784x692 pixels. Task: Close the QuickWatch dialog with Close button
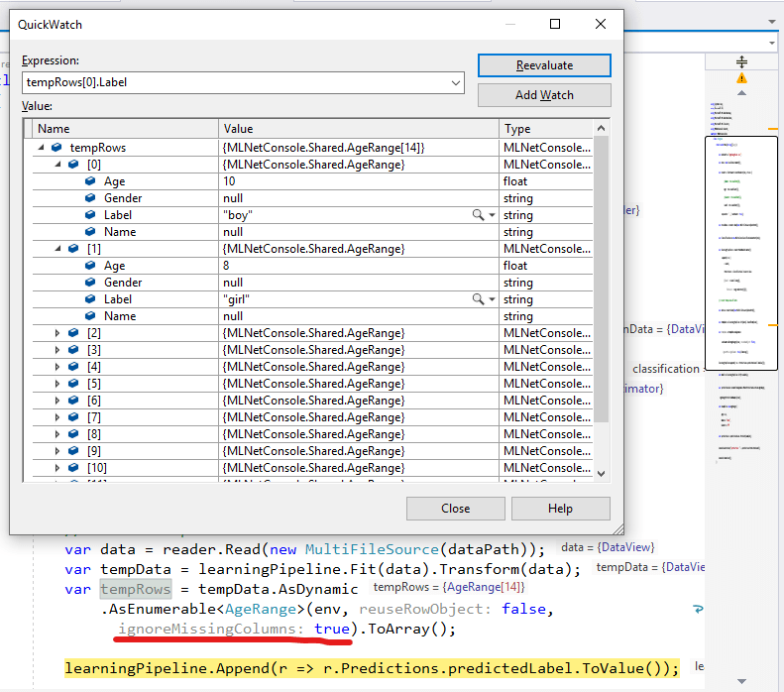point(456,509)
